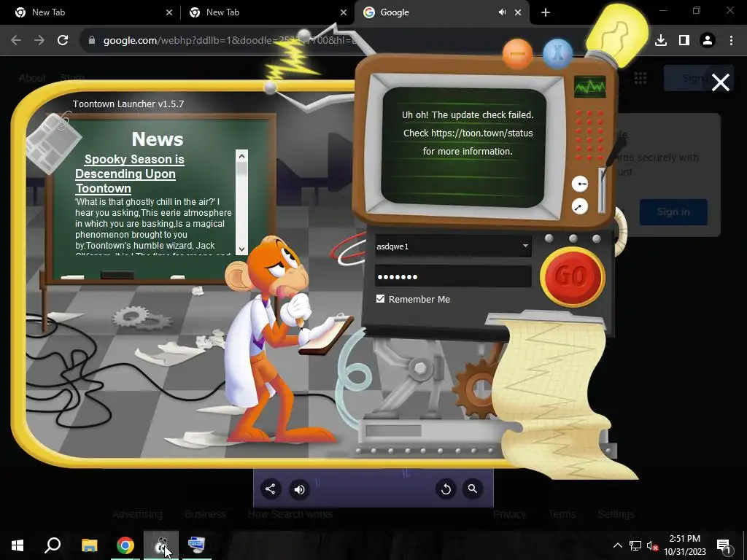This screenshot has width=747, height=560.
Task: Open the remote desktop taskbar icon
Action: coord(196,545)
